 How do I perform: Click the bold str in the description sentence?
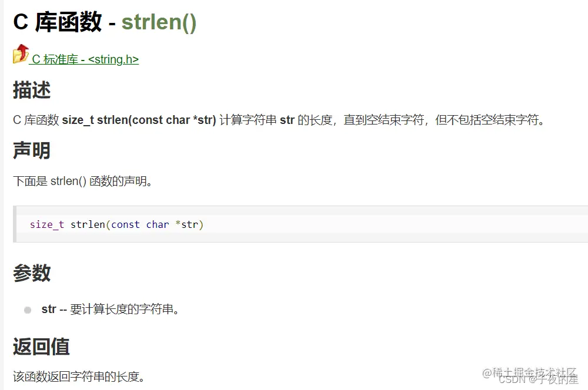point(287,120)
